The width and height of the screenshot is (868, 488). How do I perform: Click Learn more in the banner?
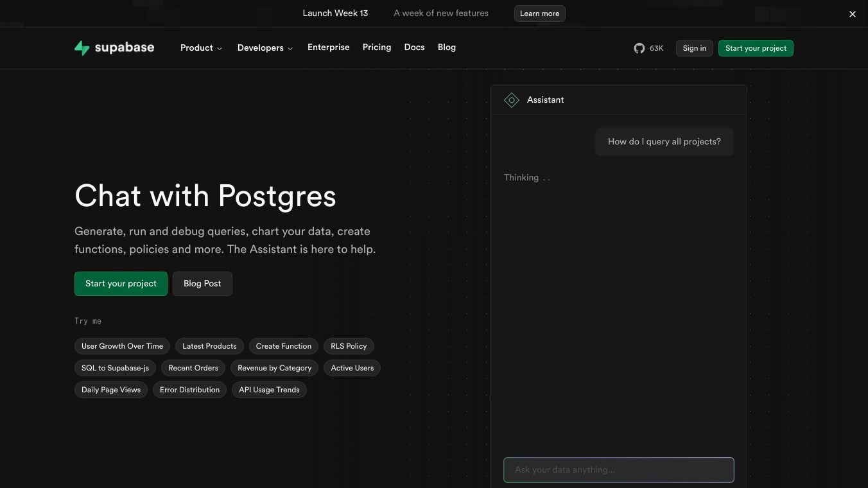point(539,13)
